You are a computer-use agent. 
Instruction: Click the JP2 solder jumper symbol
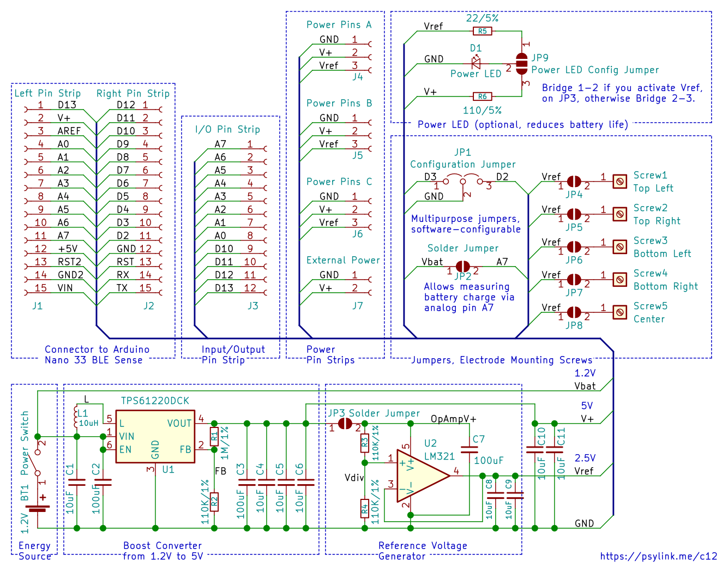pos(462,266)
